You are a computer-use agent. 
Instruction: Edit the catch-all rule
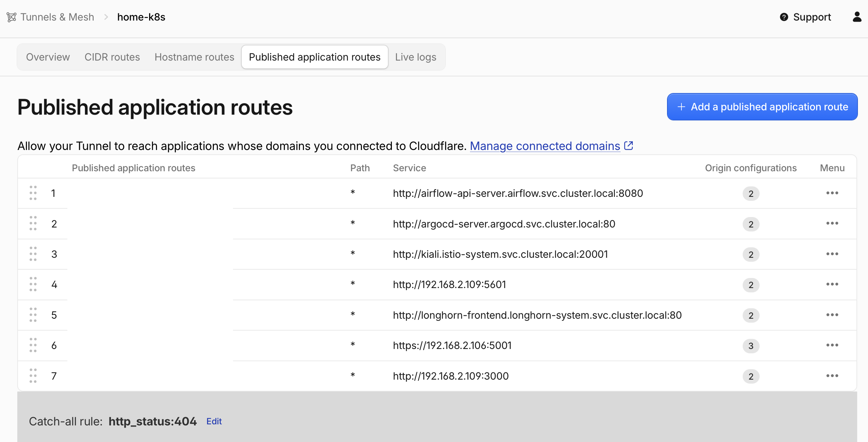214,421
